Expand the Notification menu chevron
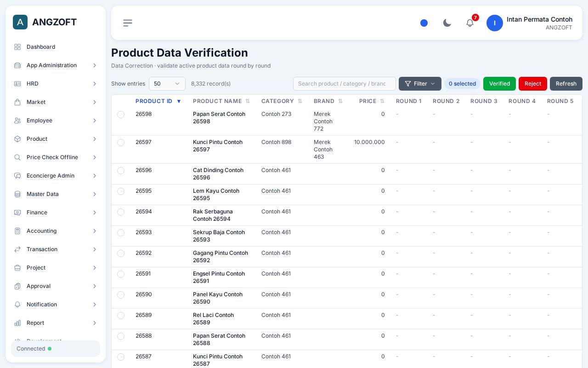This screenshot has height=368, width=588. pyautogui.click(x=95, y=305)
